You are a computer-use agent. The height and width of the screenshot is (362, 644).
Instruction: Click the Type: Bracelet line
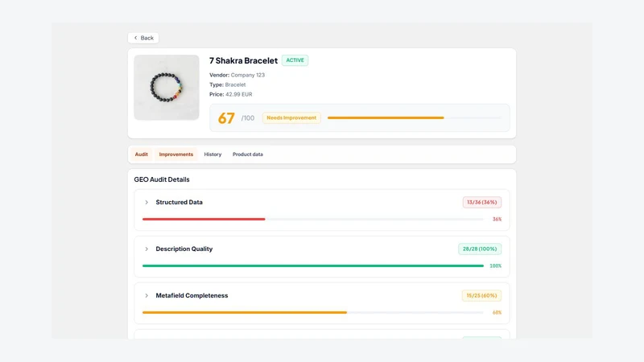[228, 84]
